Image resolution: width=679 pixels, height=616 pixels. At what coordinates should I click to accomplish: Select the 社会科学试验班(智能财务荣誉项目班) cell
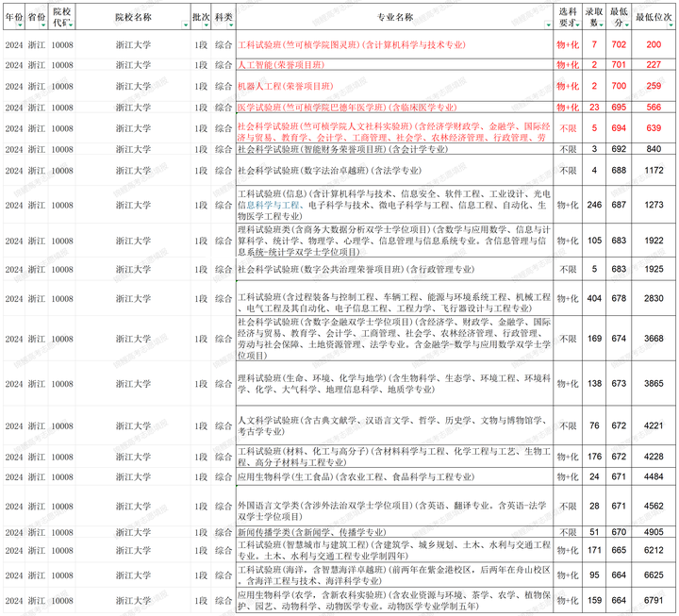[394, 149]
